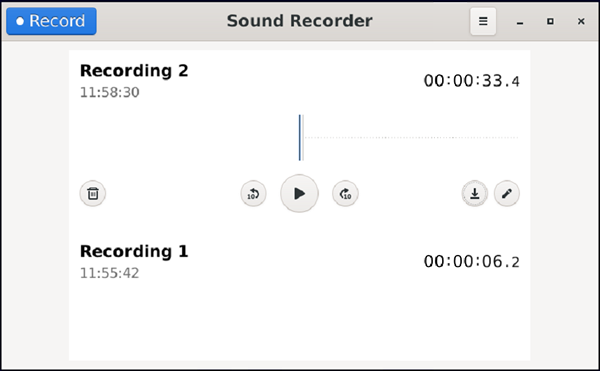Maximize the Sound Recorder window
600x371 pixels.
pyautogui.click(x=550, y=21)
